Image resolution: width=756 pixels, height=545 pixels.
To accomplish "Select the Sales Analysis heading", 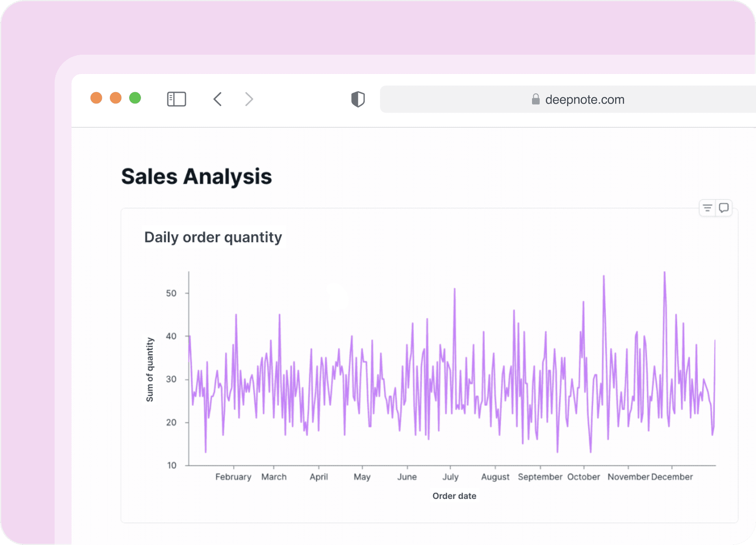I will pos(196,176).
